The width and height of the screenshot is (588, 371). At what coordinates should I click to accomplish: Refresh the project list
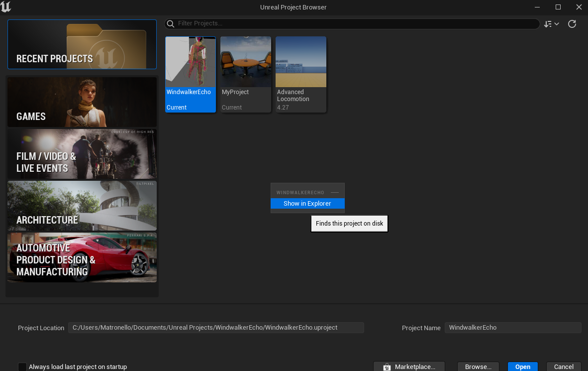coord(572,24)
